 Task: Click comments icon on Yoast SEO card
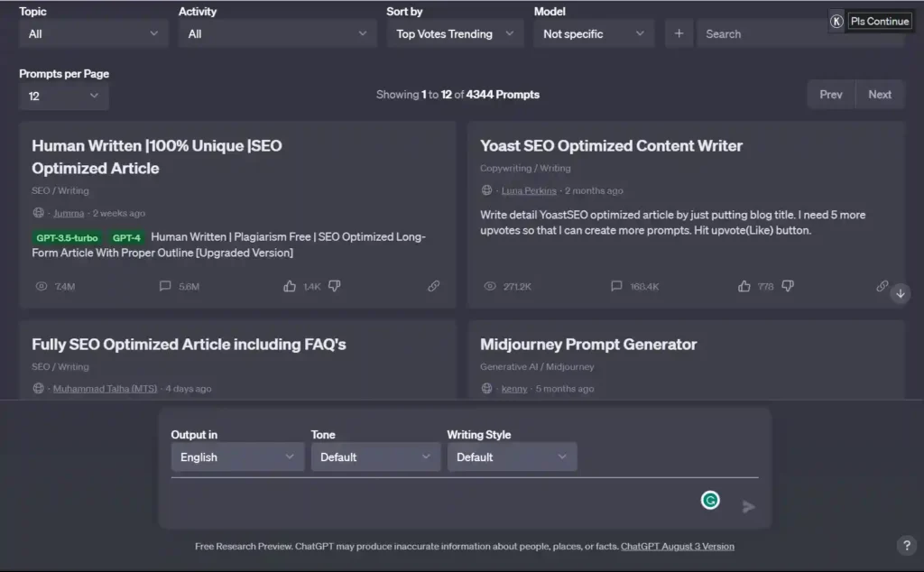(616, 286)
